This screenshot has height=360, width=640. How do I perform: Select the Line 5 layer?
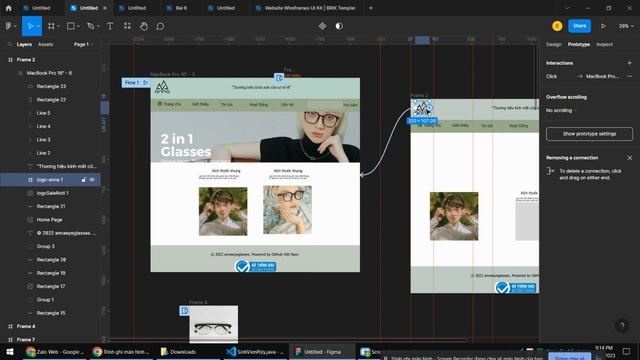coord(43,113)
